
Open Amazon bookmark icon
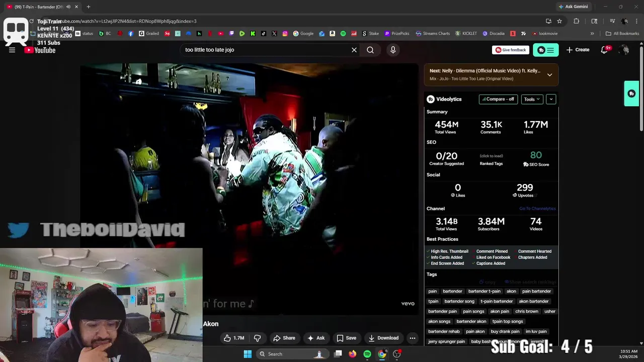click(333, 34)
